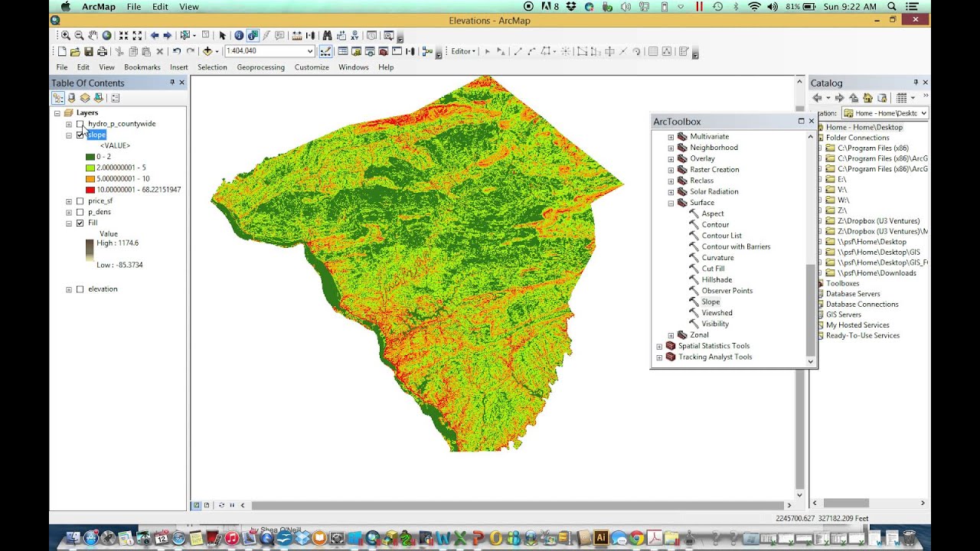
Task: Collapse the slope layer legend
Action: pos(69,135)
